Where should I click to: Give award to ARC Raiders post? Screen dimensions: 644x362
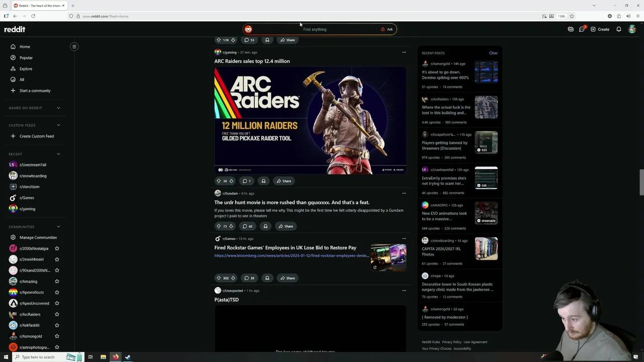(263, 181)
